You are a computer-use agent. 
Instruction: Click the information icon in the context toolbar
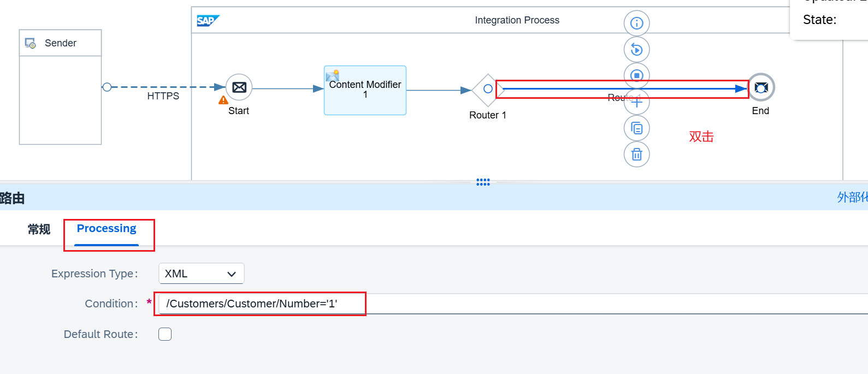636,23
